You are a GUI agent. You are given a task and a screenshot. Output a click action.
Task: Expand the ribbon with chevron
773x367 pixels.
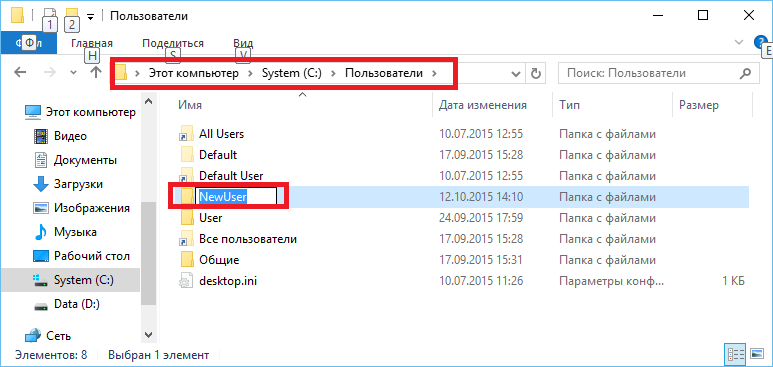(738, 42)
